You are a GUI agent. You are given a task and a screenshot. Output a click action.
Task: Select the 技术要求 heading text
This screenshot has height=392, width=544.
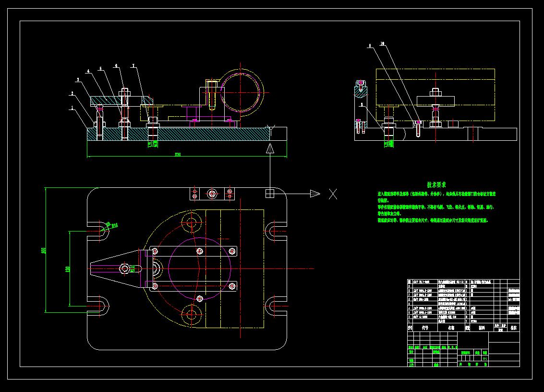(436, 185)
